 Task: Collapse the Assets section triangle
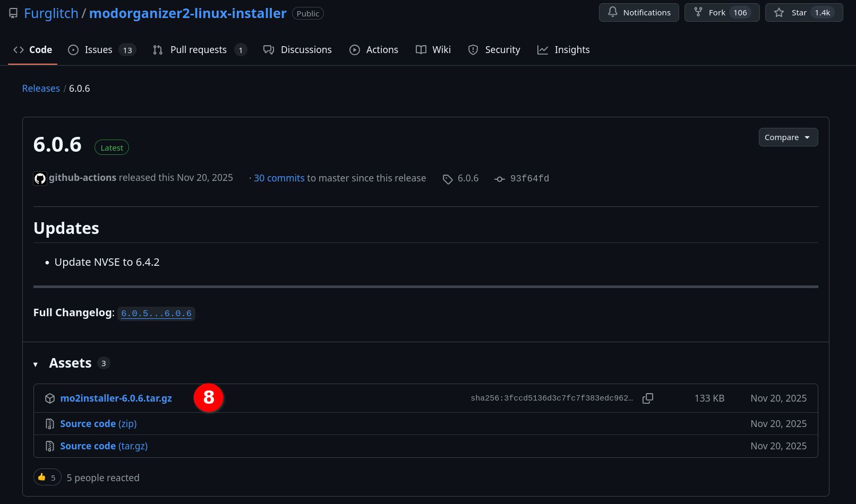click(x=36, y=364)
